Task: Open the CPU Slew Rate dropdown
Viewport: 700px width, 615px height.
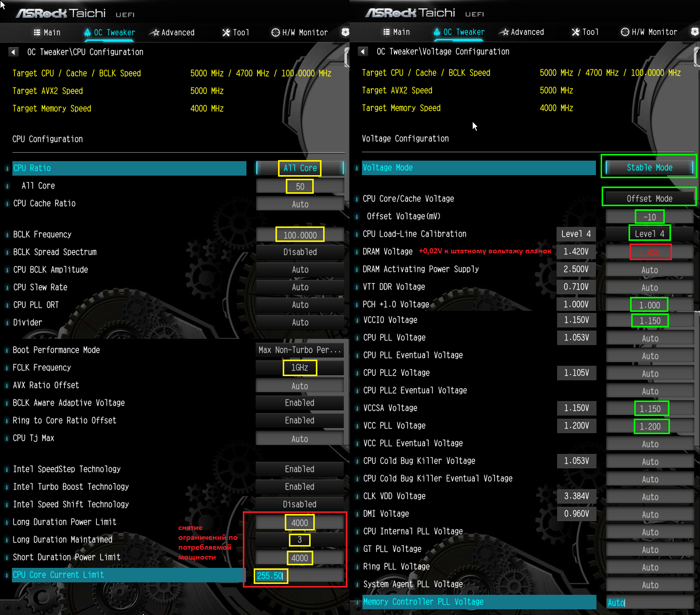Action: [300, 287]
